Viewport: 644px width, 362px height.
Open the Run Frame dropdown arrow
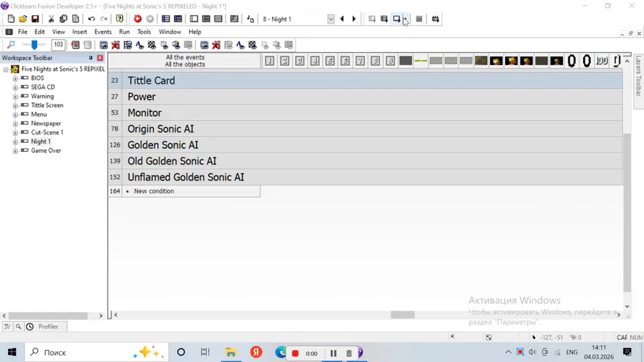click(406, 19)
